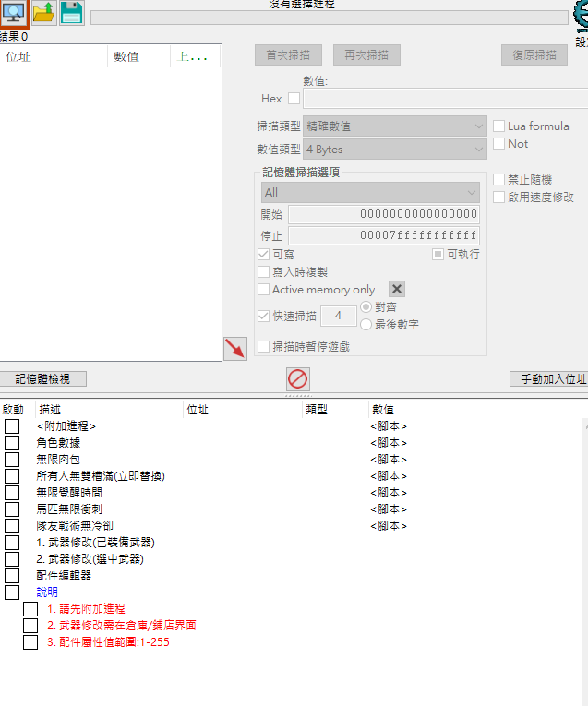588x706 pixels.
Task: Toggle 1. 武器修改(已裝備武器) checkbox
Action: 12,542
